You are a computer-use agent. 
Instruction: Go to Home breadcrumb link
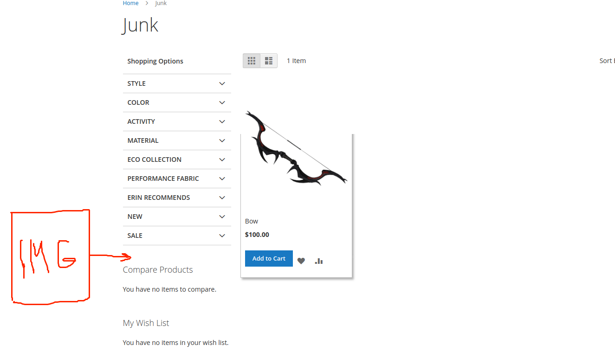point(130,3)
